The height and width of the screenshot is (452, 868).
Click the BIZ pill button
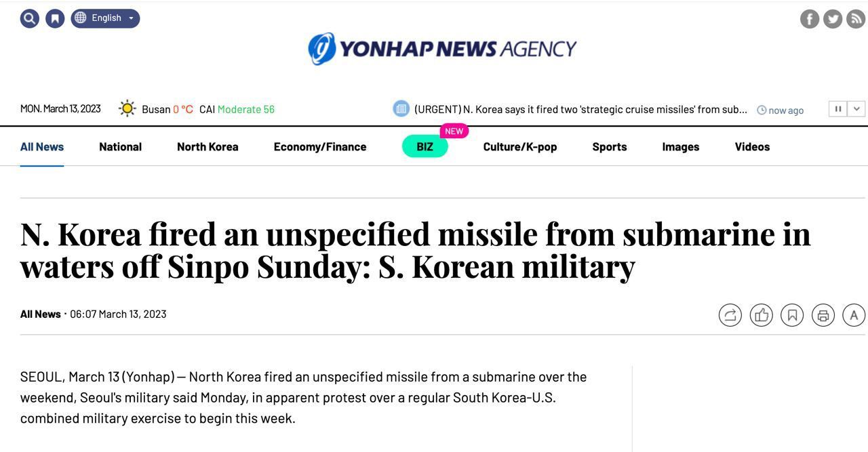point(425,146)
